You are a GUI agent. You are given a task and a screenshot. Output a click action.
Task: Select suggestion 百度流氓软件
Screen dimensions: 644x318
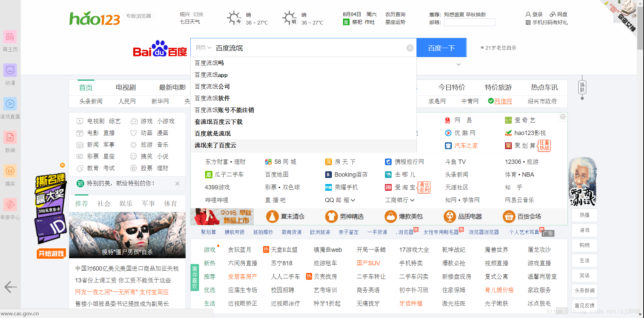coord(303,98)
